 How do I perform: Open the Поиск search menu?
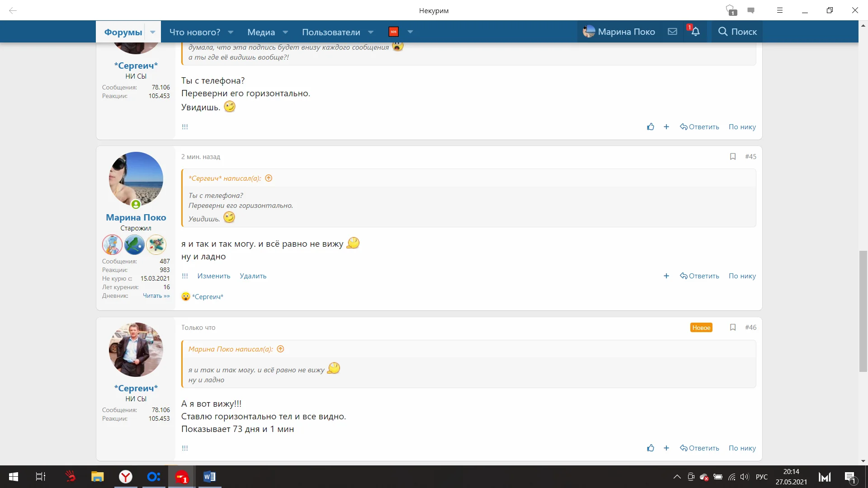tap(737, 32)
